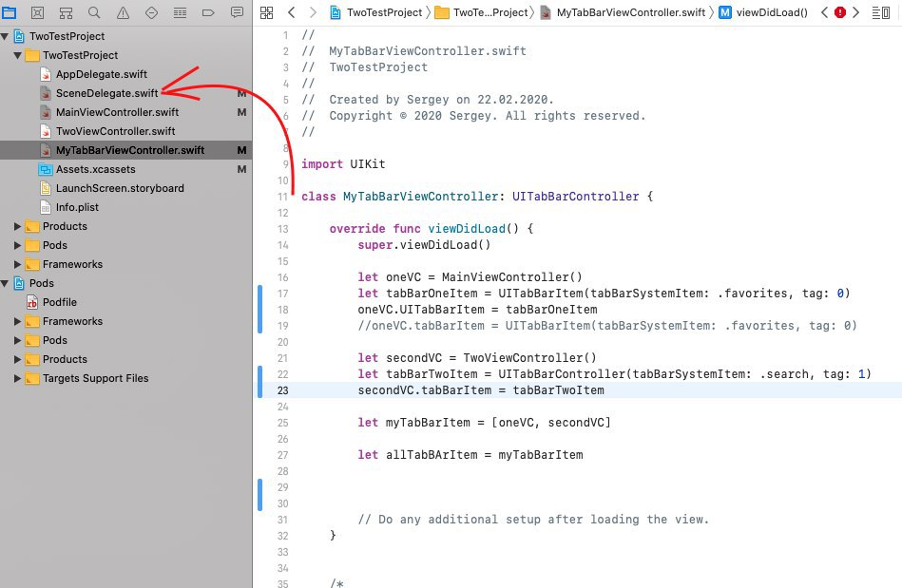Open the Report navigator speech bubble icon
The height and width of the screenshot is (588, 902).
(x=237, y=12)
